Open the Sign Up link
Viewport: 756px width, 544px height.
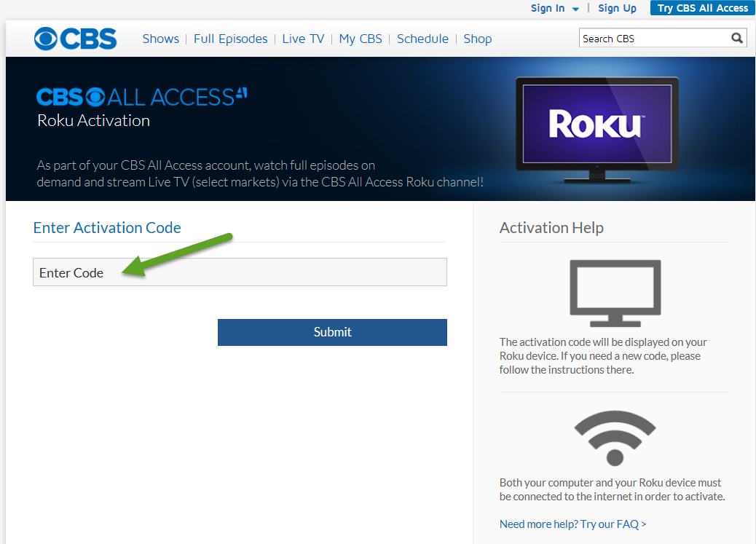[x=617, y=8]
